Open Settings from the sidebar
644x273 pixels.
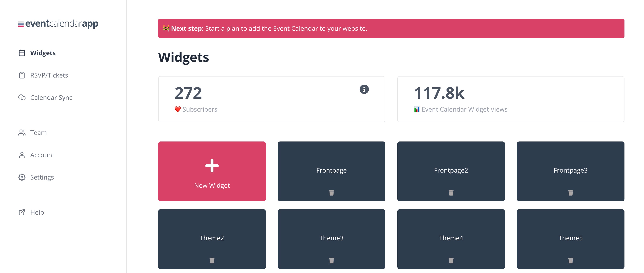coord(36,177)
